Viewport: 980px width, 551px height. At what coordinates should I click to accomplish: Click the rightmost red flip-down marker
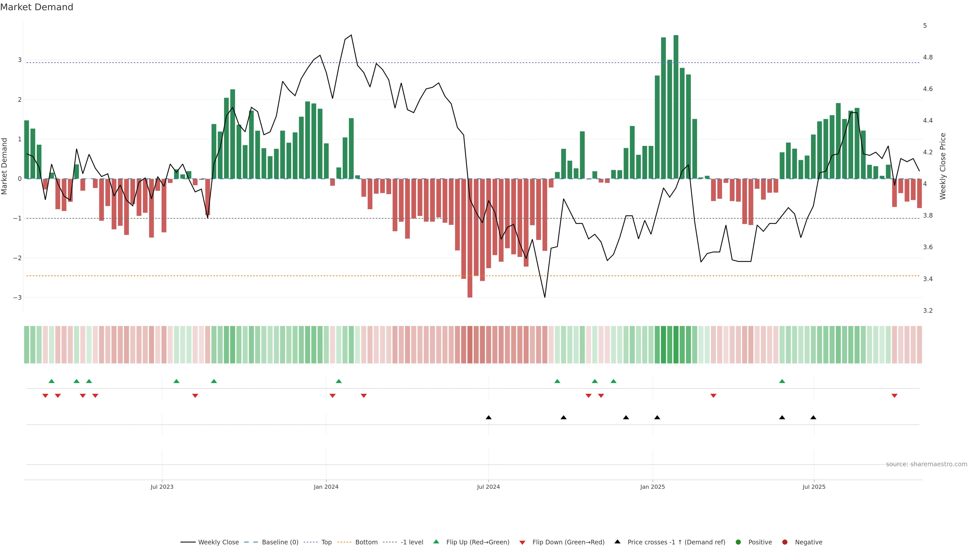point(895,396)
